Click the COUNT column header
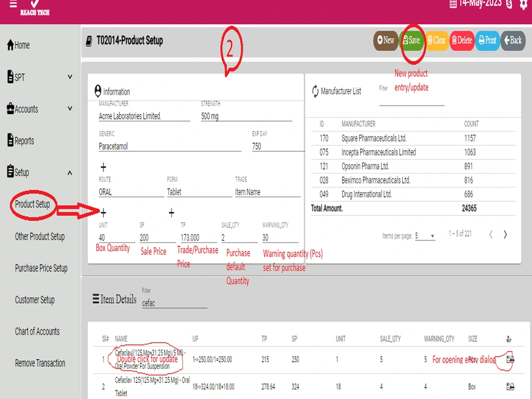 pyautogui.click(x=471, y=124)
